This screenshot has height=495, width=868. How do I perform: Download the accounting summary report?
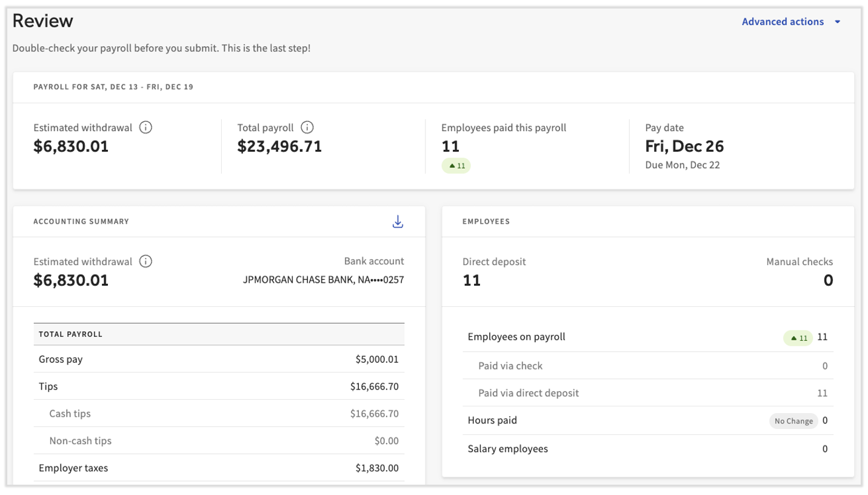398,221
